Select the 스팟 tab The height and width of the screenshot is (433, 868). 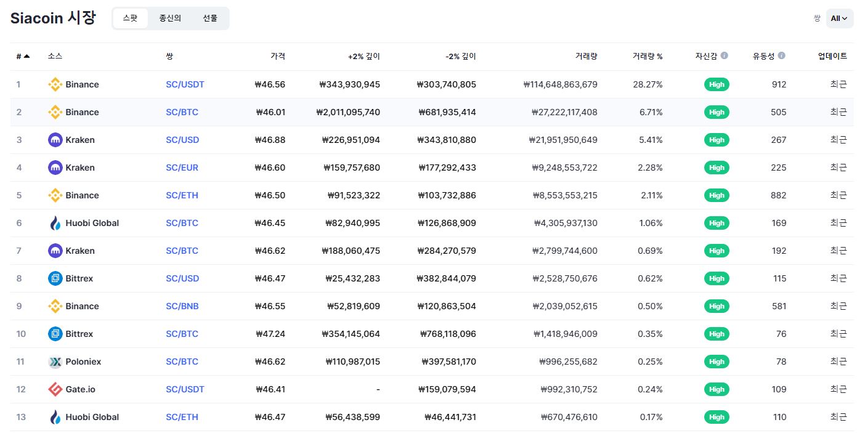pyautogui.click(x=130, y=18)
